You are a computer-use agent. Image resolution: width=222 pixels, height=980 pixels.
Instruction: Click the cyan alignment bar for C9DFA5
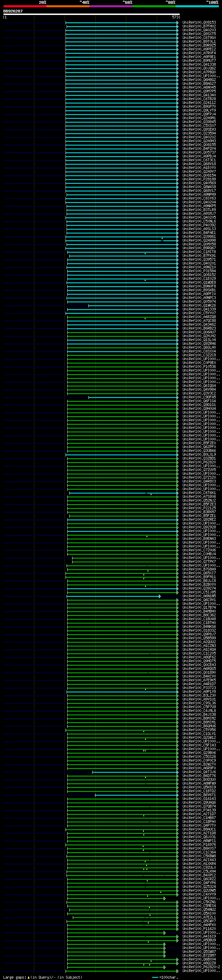pyautogui.click(x=133, y=397)
